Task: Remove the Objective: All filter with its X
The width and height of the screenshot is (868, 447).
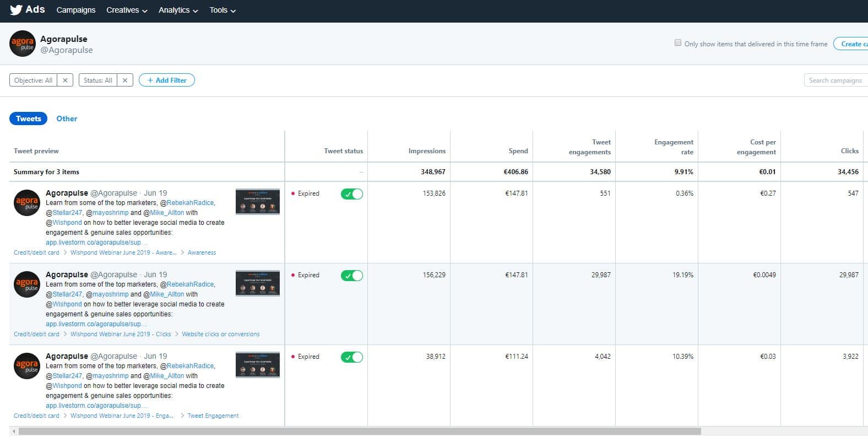Action: [x=65, y=80]
